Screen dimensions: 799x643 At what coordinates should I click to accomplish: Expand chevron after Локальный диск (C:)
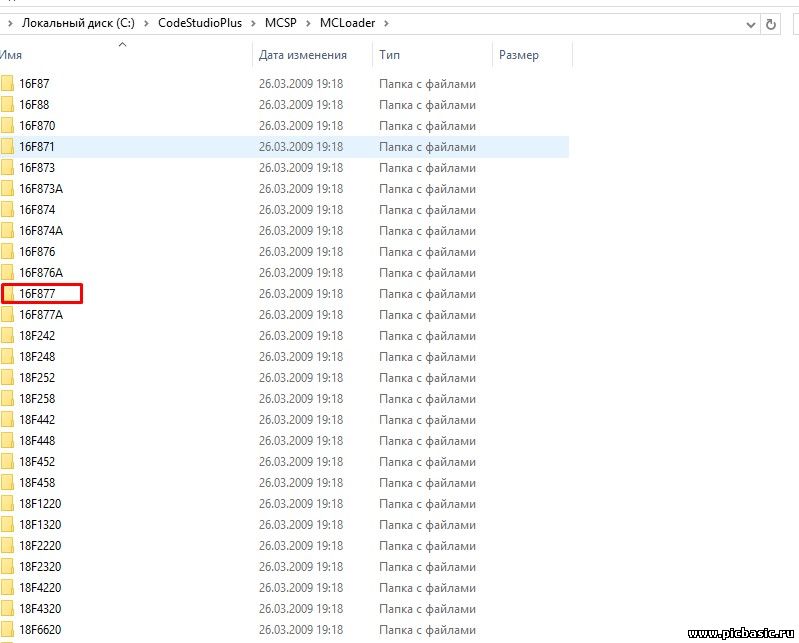[146, 23]
